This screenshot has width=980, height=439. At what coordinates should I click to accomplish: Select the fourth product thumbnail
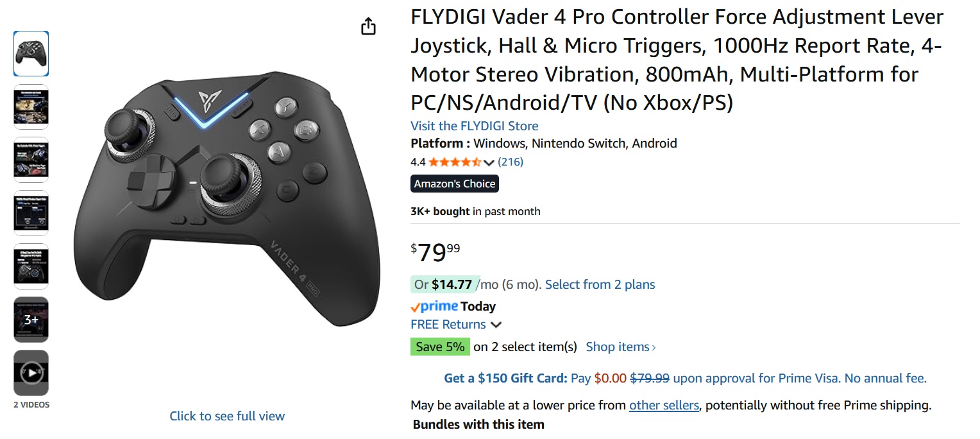[31, 214]
